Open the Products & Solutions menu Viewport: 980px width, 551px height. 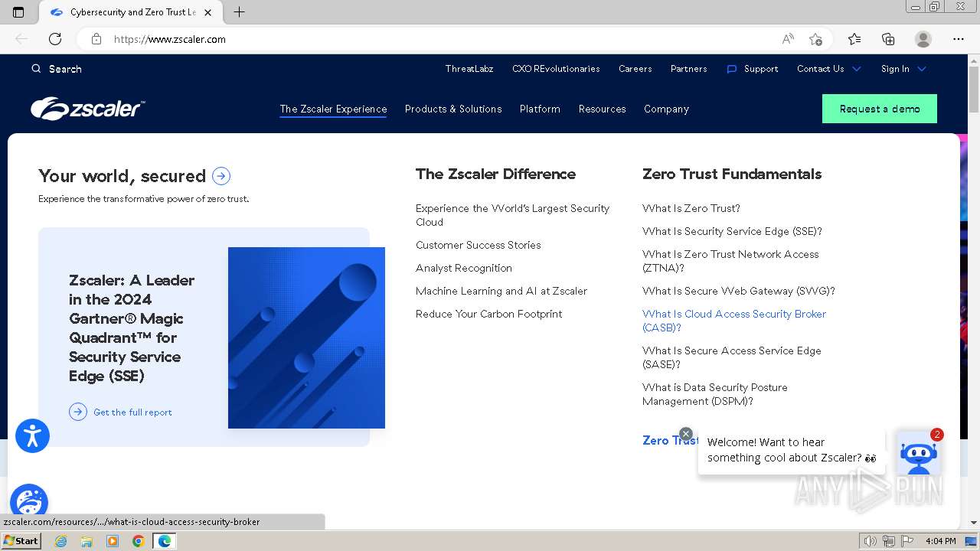click(x=453, y=109)
